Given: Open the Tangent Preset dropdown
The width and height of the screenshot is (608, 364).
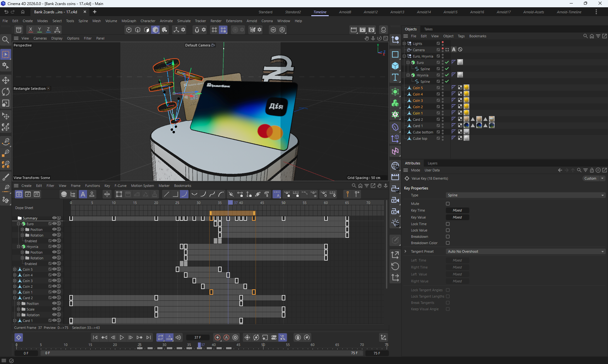Looking at the screenshot, I should [x=525, y=251].
